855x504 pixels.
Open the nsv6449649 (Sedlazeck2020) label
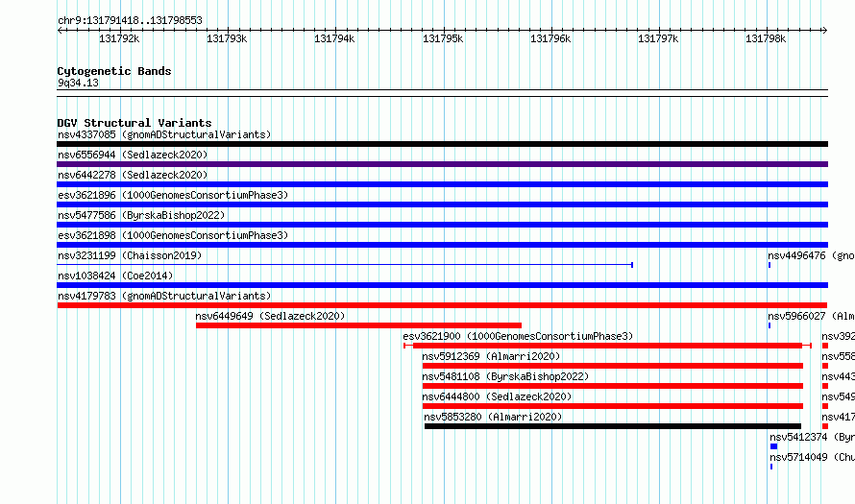pos(270,316)
